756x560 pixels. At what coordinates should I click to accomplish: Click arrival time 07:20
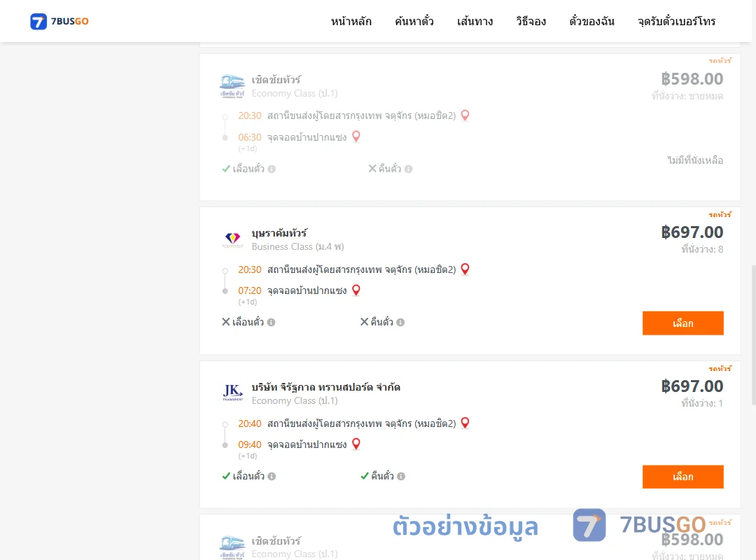[x=250, y=290]
